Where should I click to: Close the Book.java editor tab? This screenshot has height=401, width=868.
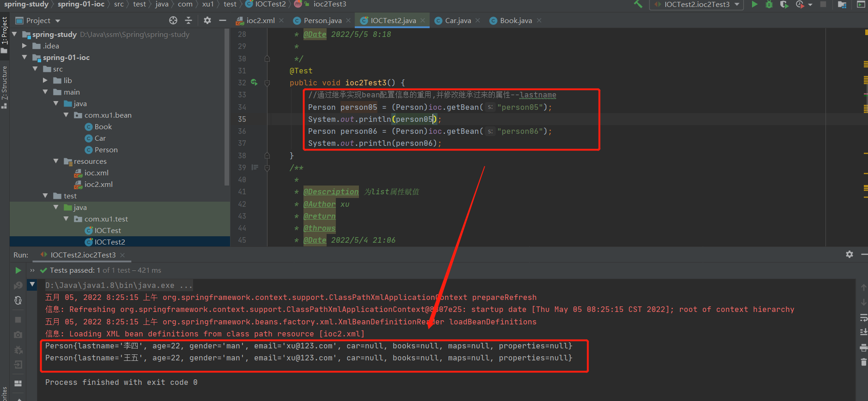click(x=539, y=20)
